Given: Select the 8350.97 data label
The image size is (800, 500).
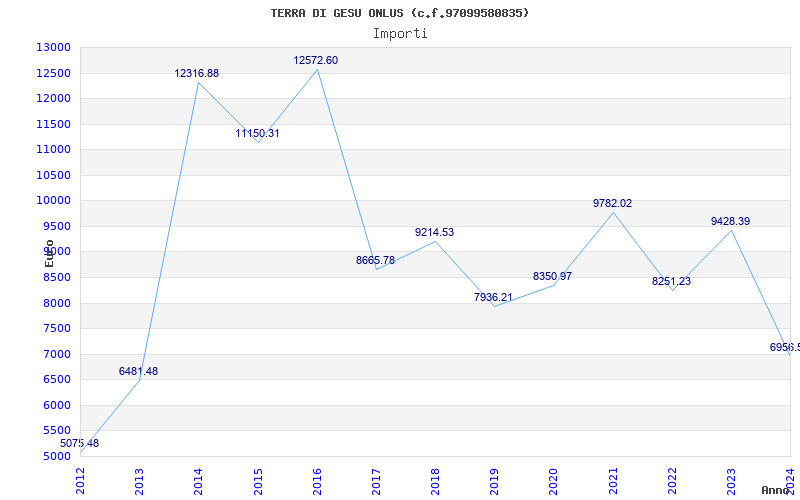Looking at the screenshot, I should [x=553, y=276].
